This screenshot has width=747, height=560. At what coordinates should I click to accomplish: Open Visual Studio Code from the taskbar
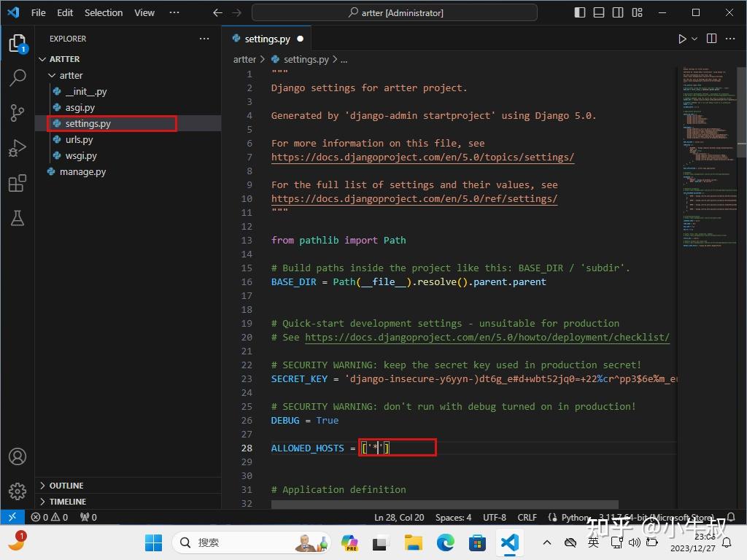pos(508,543)
